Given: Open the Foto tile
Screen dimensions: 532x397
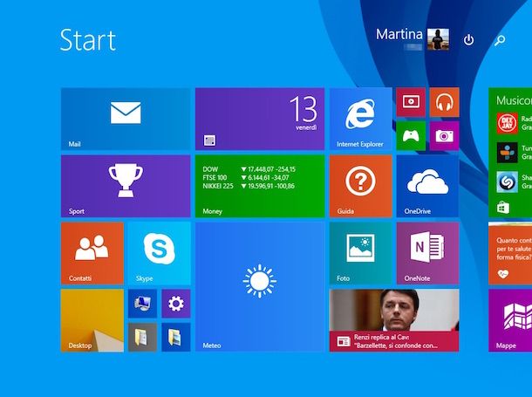Looking at the screenshot, I should coord(361,253).
